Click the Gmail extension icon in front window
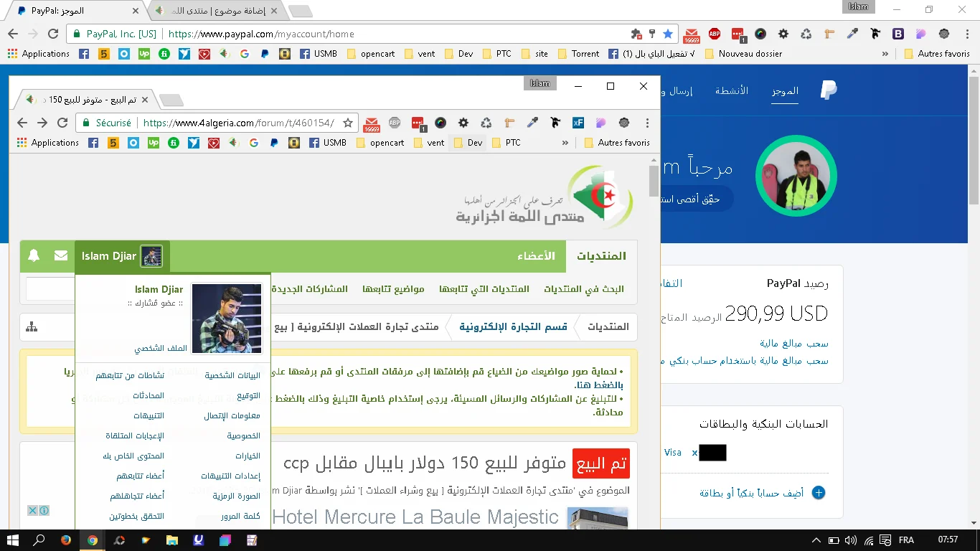The image size is (980, 551). (371, 123)
